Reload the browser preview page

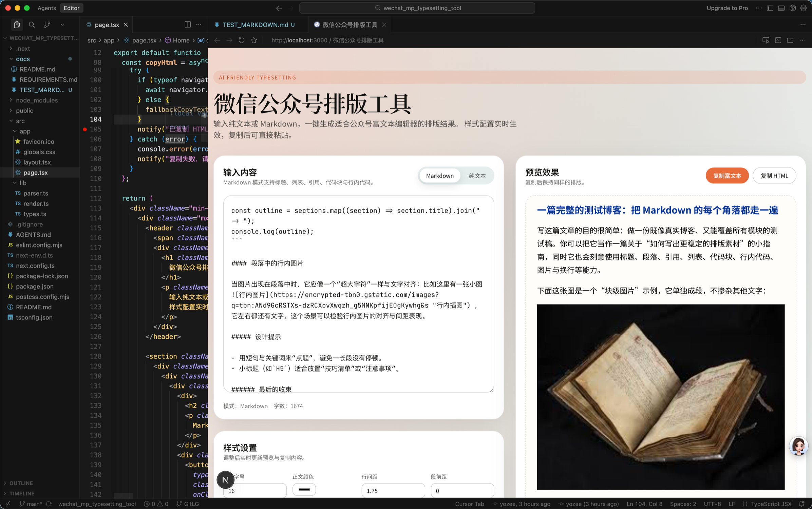click(x=241, y=40)
